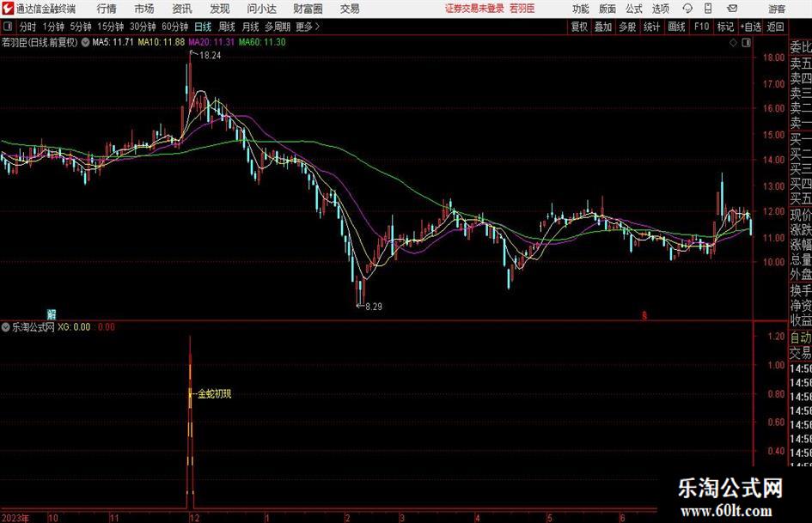812x523 pixels.
Task: Open the 市场 menu
Action: [x=144, y=9]
